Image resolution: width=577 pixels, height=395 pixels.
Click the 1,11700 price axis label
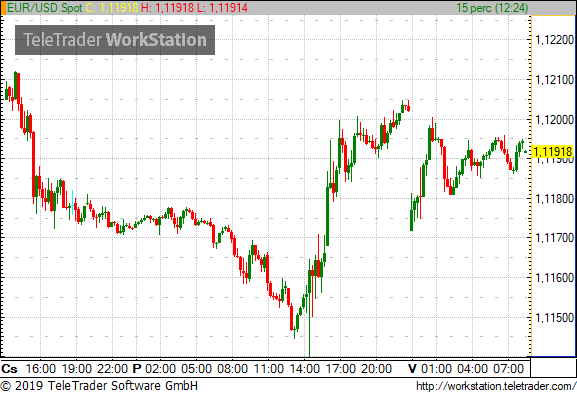click(x=555, y=238)
